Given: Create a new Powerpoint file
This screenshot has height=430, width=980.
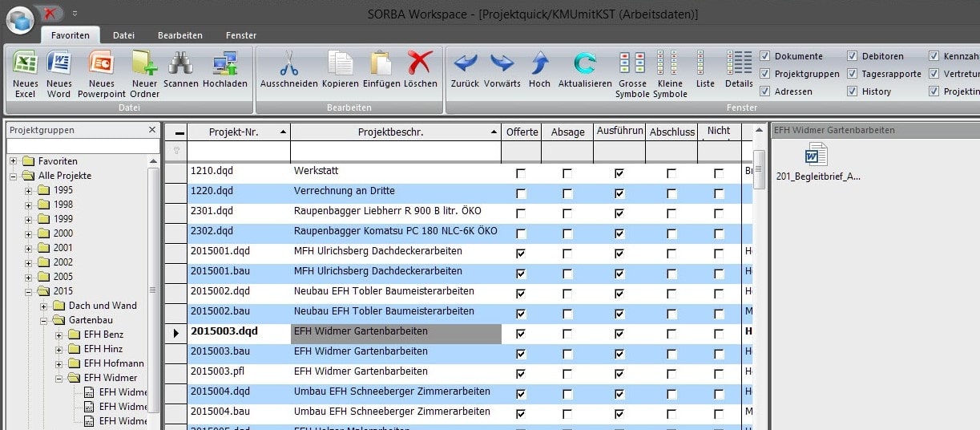Looking at the screenshot, I should point(101,74).
